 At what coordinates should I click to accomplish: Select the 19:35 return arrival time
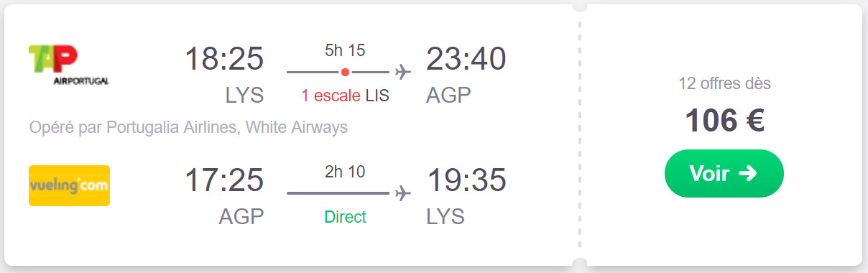click(x=466, y=180)
